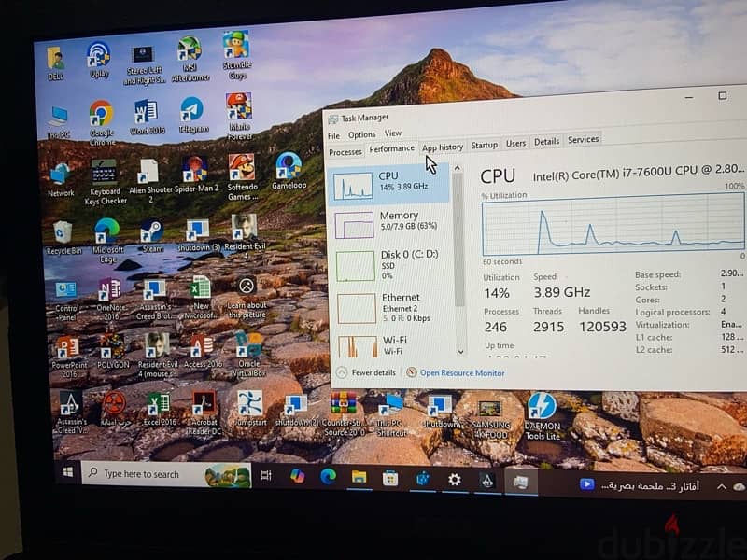Screen dimensions: 747x560
Task: Open Control Panel desktop icon
Action: pos(66,301)
